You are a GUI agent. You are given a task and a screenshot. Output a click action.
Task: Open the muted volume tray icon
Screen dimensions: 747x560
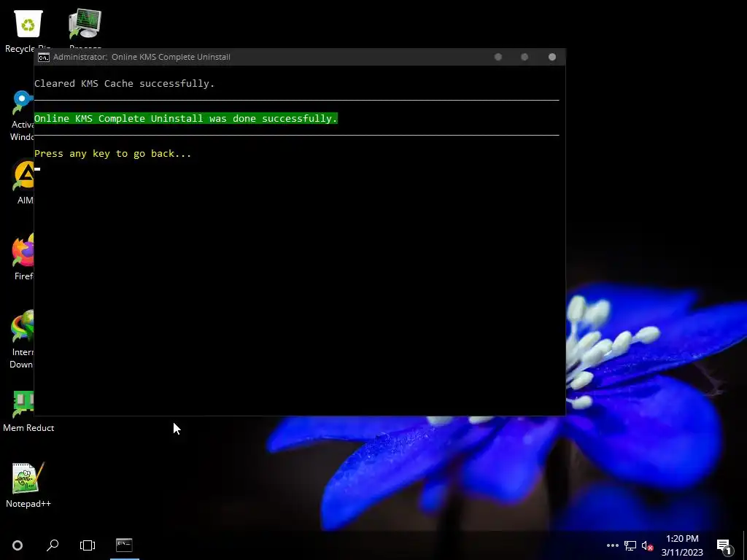[647, 545]
